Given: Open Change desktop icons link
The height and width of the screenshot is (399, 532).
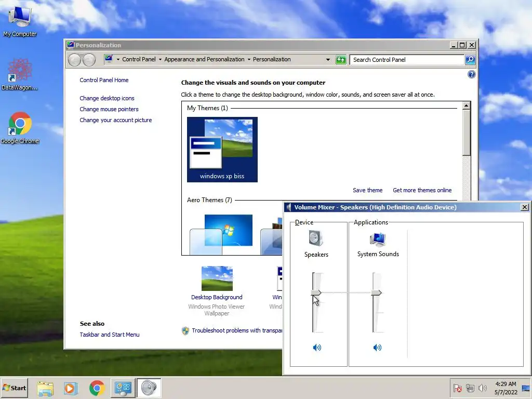Looking at the screenshot, I should point(107,98).
